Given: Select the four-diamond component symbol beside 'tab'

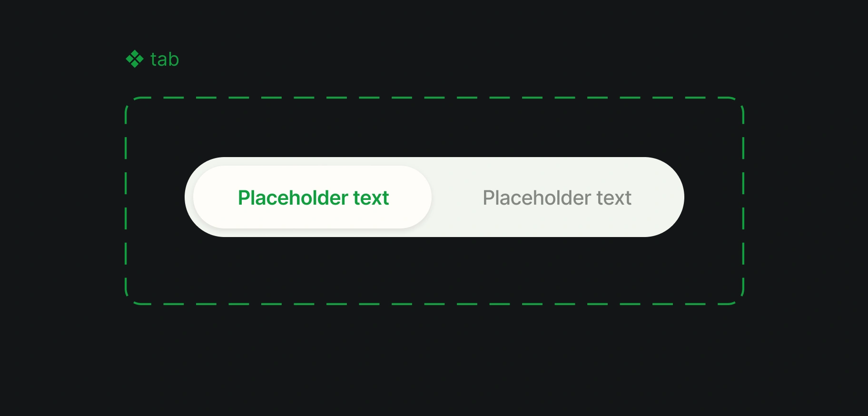Looking at the screenshot, I should tap(135, 59).
